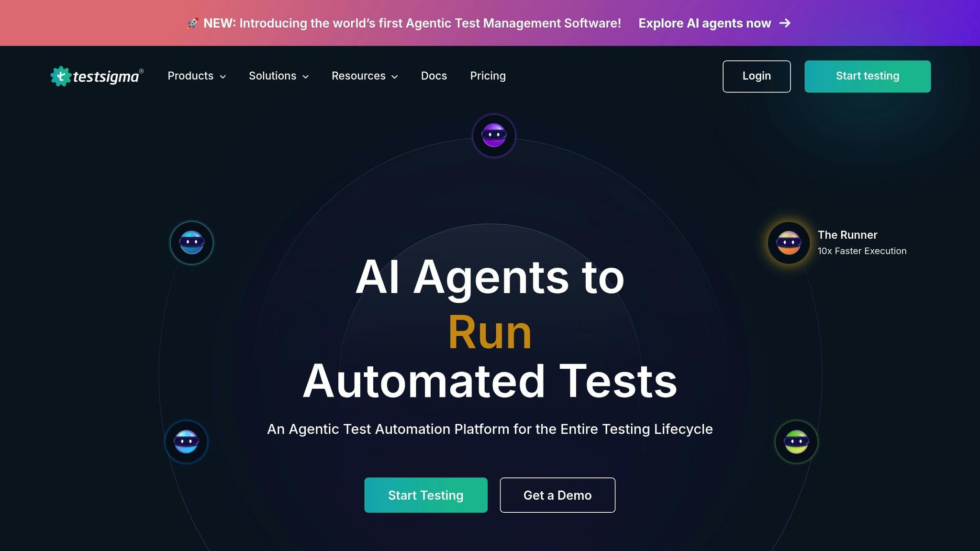The width and height of the screenshot is (980, 551).
Task: Expand the Products dropdown menu
Action: coord(196,76)
